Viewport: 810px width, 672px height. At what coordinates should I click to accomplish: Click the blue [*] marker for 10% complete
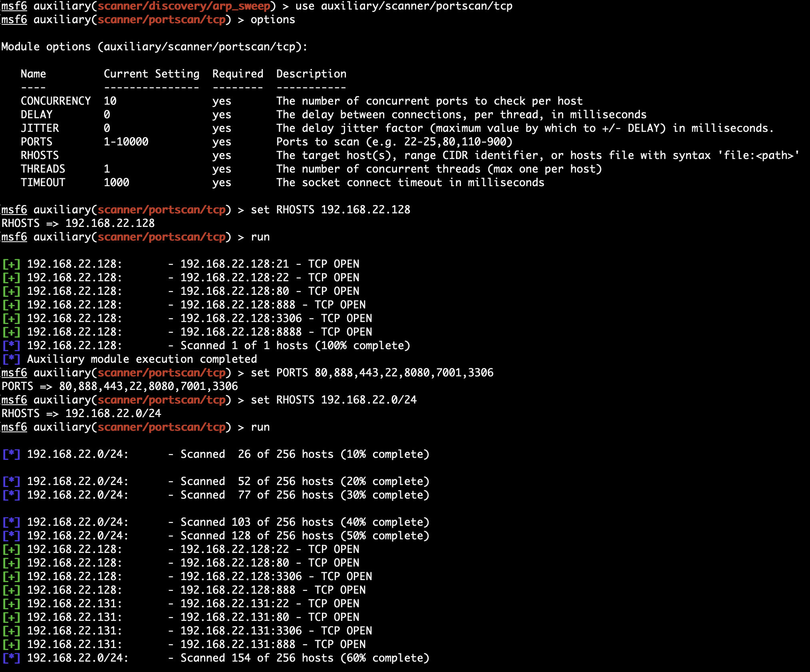11,454
